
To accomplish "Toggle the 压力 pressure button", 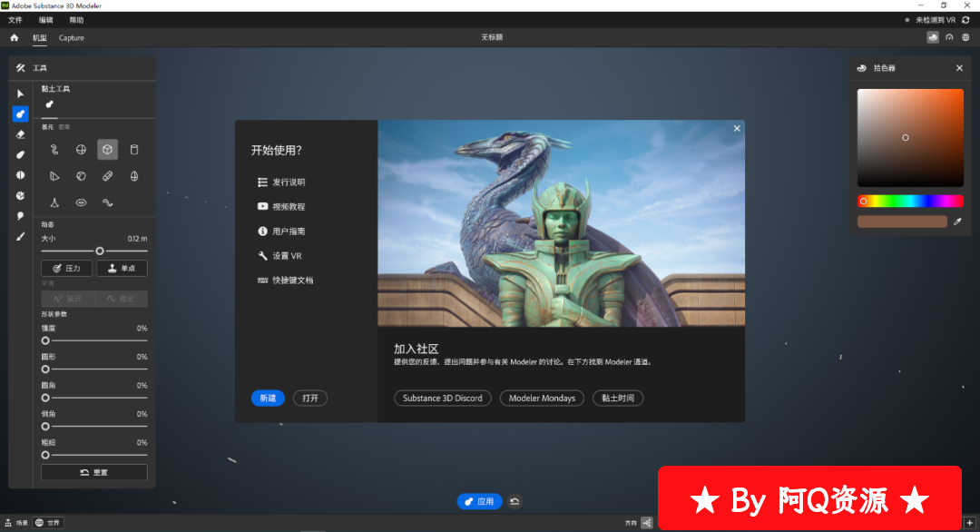I will coord(67,268).
